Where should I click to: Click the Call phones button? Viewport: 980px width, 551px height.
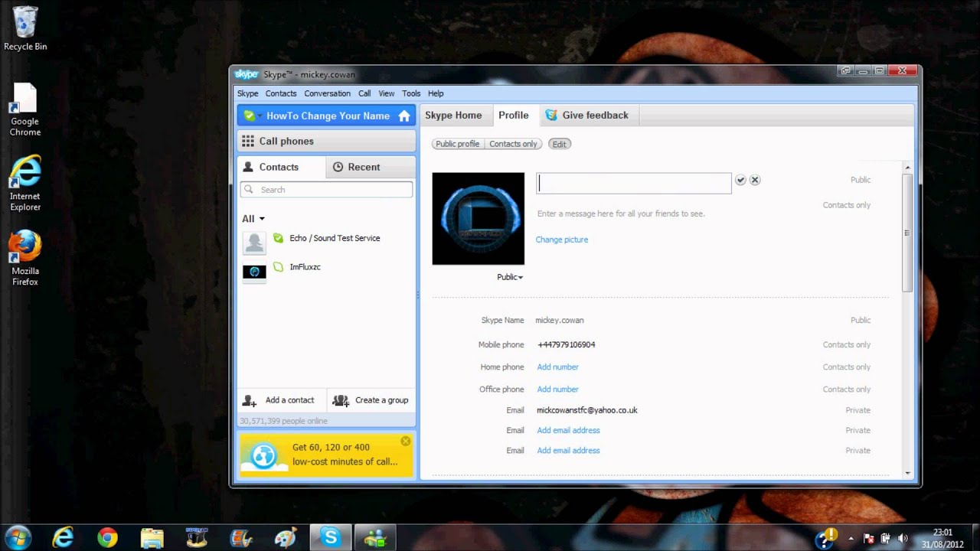click(326, 141)
